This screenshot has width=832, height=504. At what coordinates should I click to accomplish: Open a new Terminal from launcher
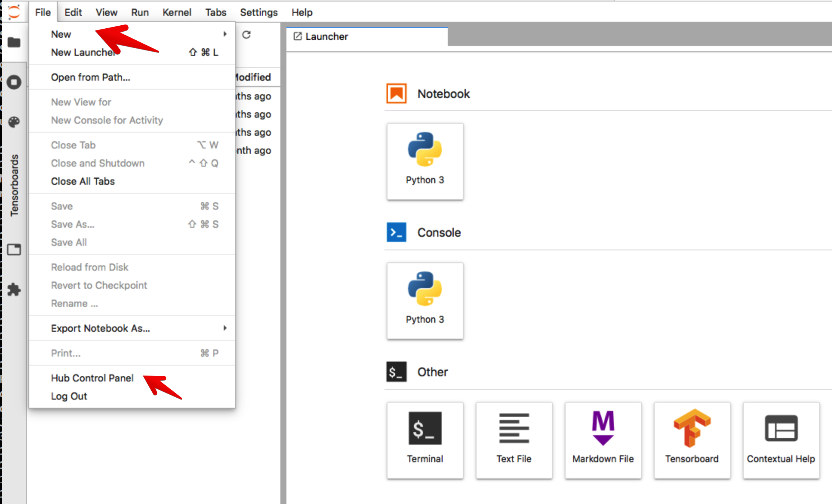[425, 440]
